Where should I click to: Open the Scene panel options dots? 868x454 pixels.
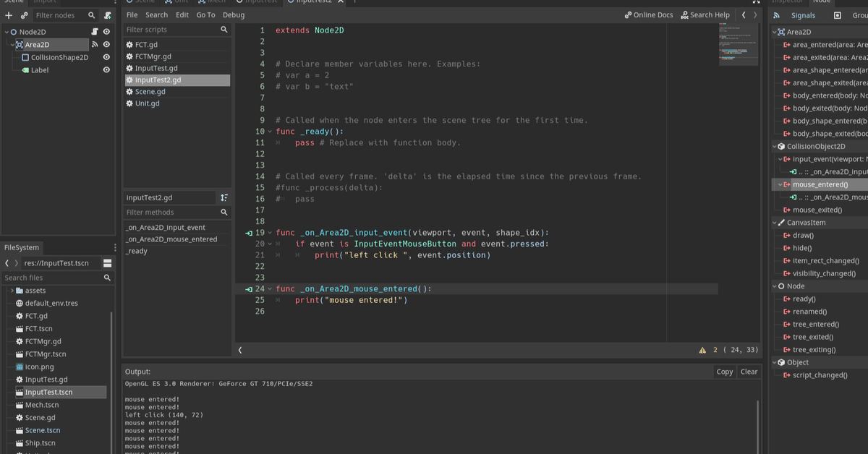coord(115,2)
